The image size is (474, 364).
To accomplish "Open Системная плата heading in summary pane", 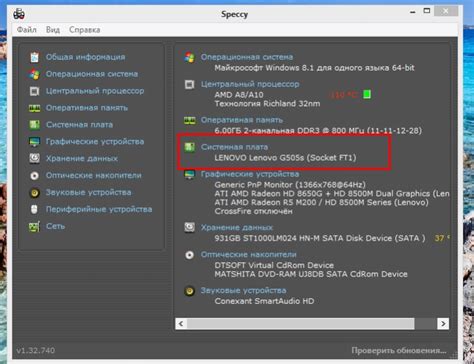I will tap(234, 147).
